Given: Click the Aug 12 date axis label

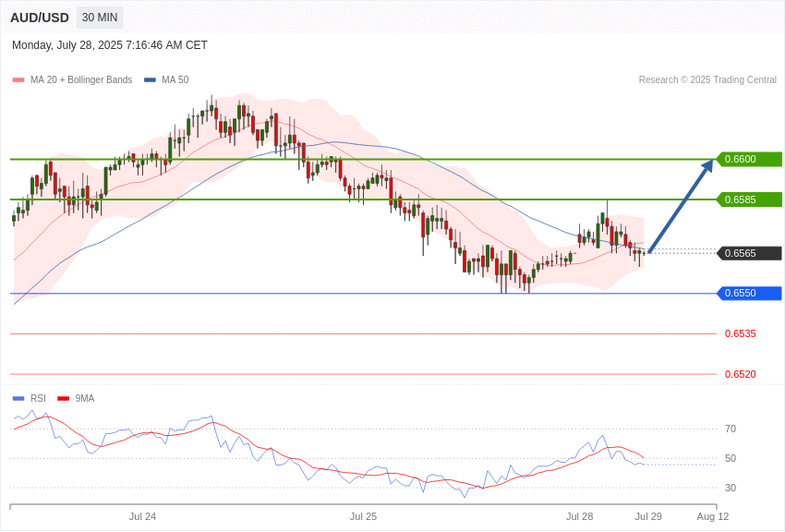Looking at the screenshot, I should [x=713, y=516].
